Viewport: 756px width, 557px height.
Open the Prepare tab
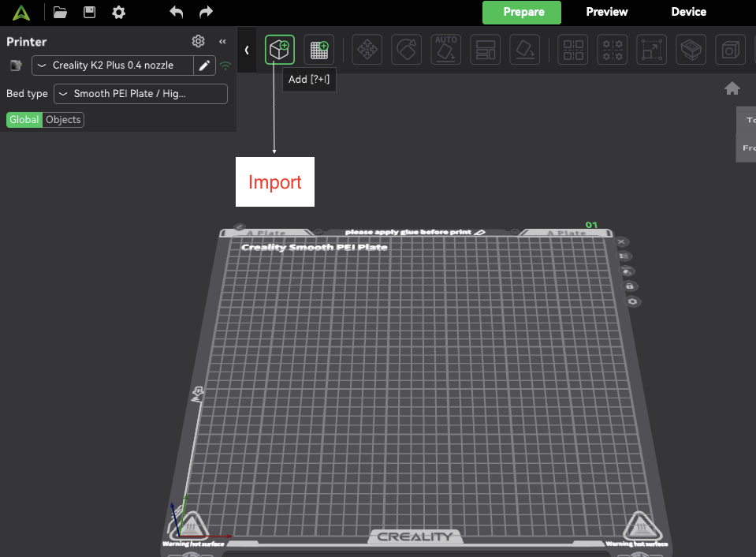(522, 12)
